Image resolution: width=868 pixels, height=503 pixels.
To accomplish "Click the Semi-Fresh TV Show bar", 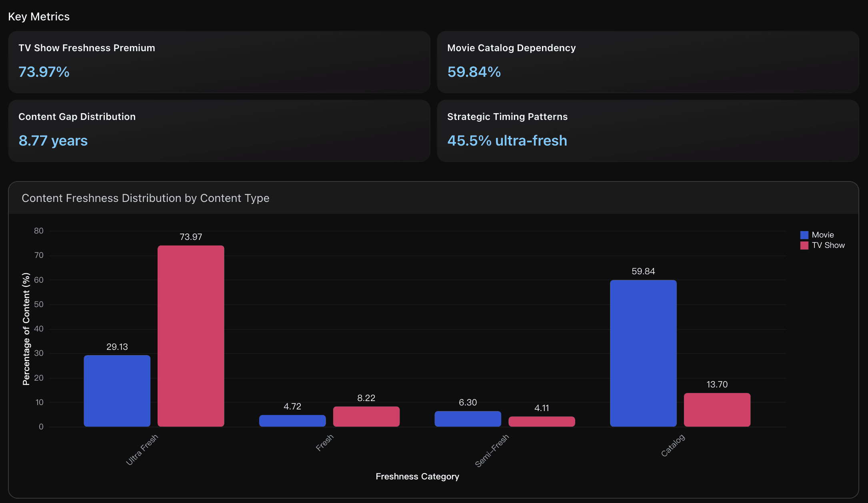I will coord(541,421).
